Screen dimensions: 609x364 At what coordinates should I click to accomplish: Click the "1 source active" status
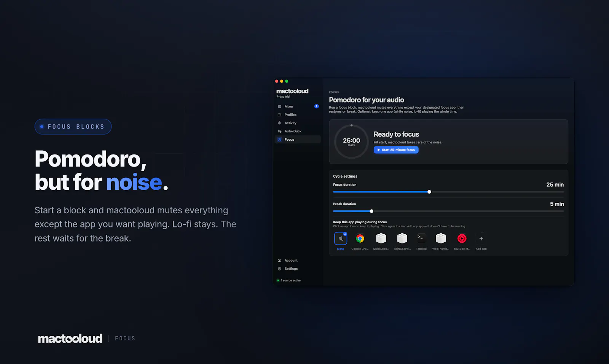[x=289, y=281]
